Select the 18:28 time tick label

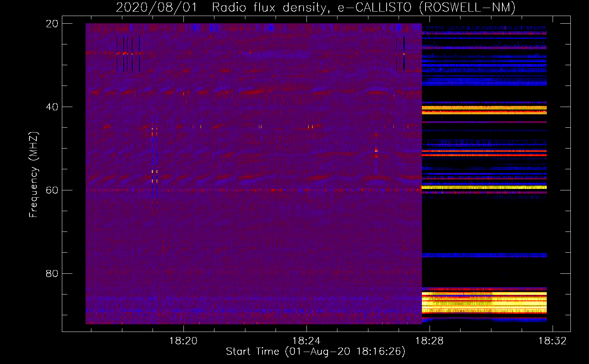click(x=430, y=341)
